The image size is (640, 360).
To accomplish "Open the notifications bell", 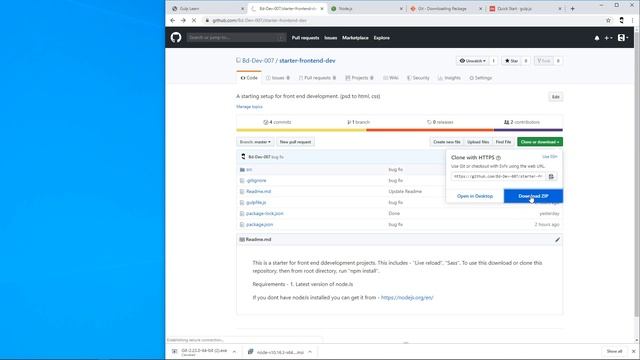I will tap(597, 38).
